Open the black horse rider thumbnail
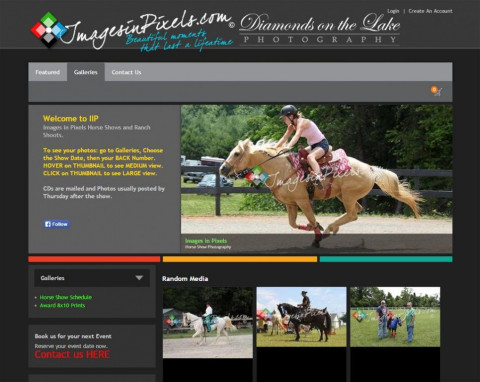 pos(301,317)
